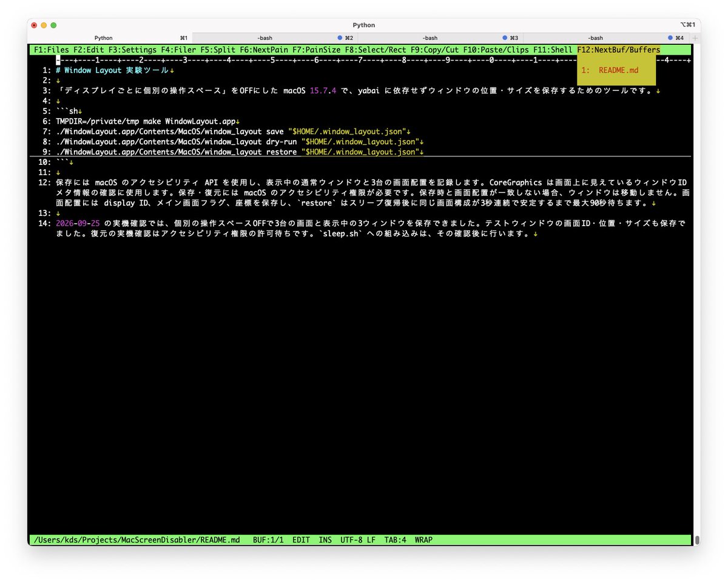The width and height of the screenshot is (728, 582).
Task: Switch to the -bash tab marked ⌘2
Action: click(x=265, y=38)
